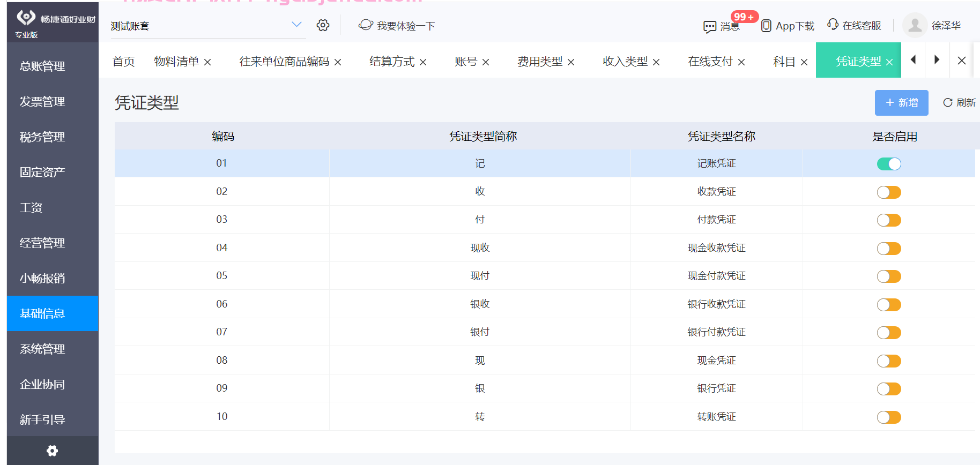
Task: Enable the 银行凭证 toggle
Action: [889, 389]
